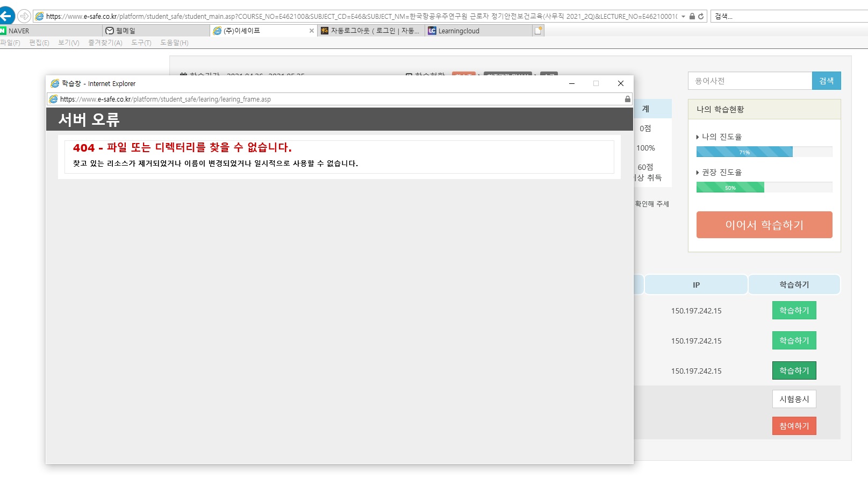Click the popup address bar lock icon
The image size is (868, 478).
pyautogui.click(x=627, y=99)
